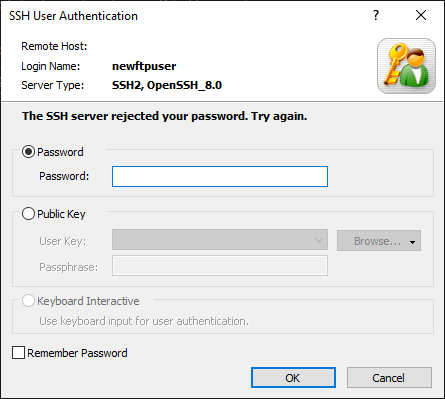Click the newftpuser login name text

(x=144, y=66)
